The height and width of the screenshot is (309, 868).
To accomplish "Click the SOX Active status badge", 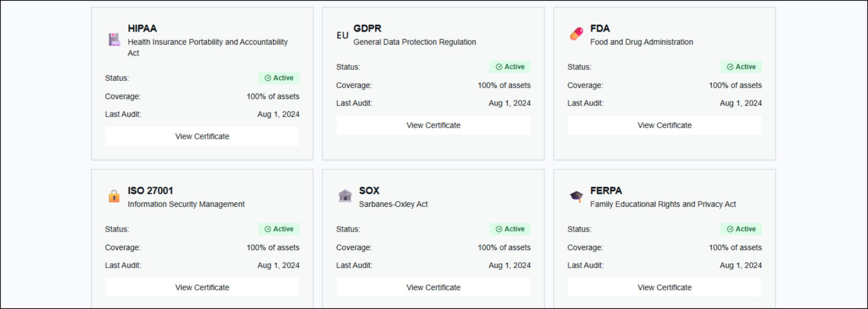I will pos(510,229).
